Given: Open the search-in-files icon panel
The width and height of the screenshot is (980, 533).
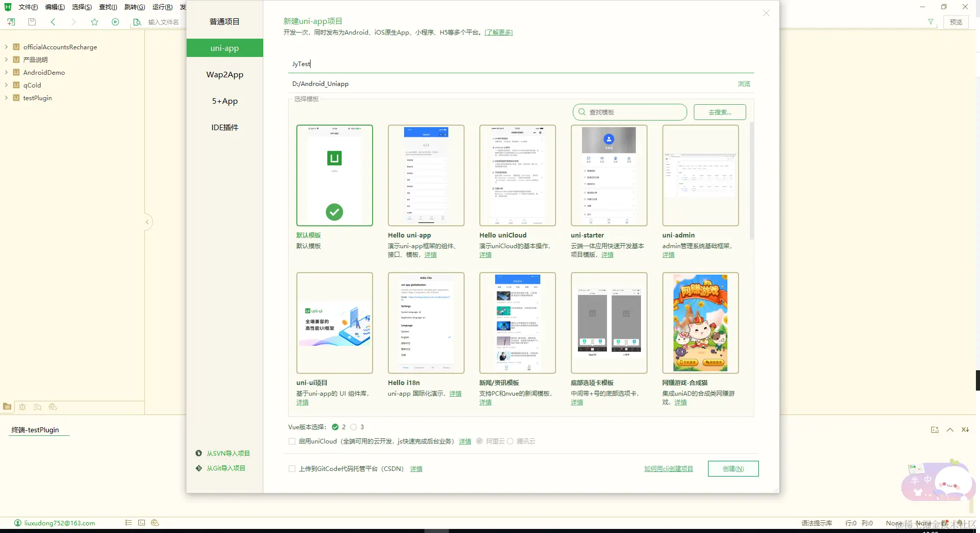Looking at the screenshot, I should click(x=38, y=406).
